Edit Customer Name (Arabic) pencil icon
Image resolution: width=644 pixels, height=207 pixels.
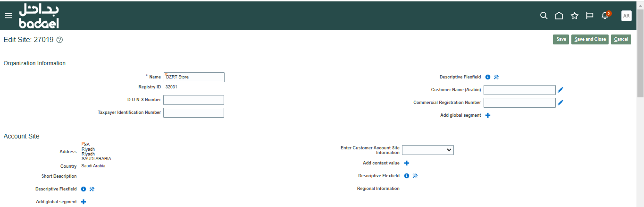[x=560, y=90]
